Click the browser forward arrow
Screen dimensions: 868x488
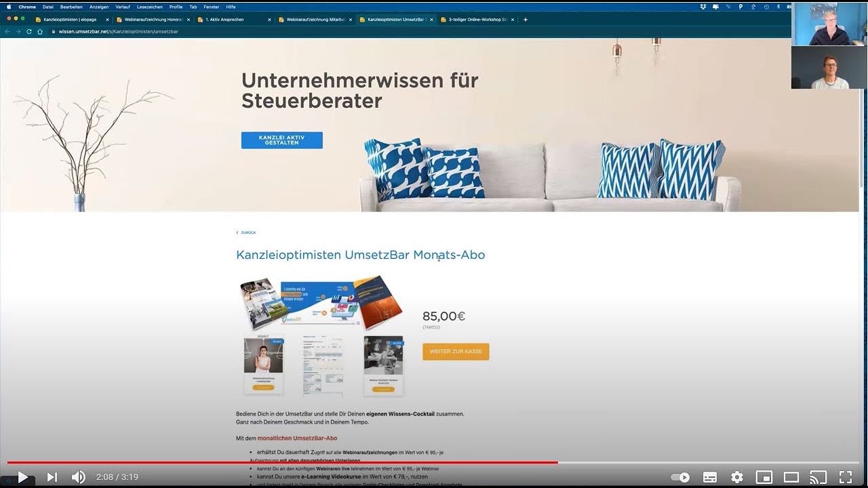point(18,31)
